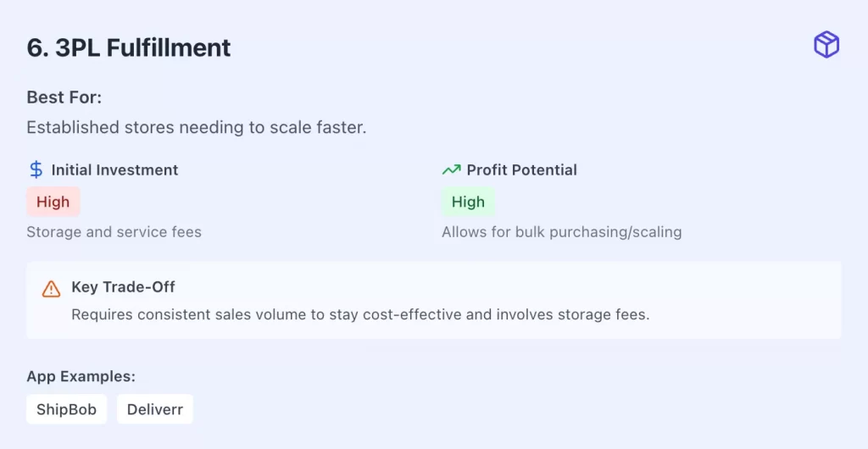Click the Profit Potential label
The height and width of the screenshot is (449, 868).
tap(521, 169)
